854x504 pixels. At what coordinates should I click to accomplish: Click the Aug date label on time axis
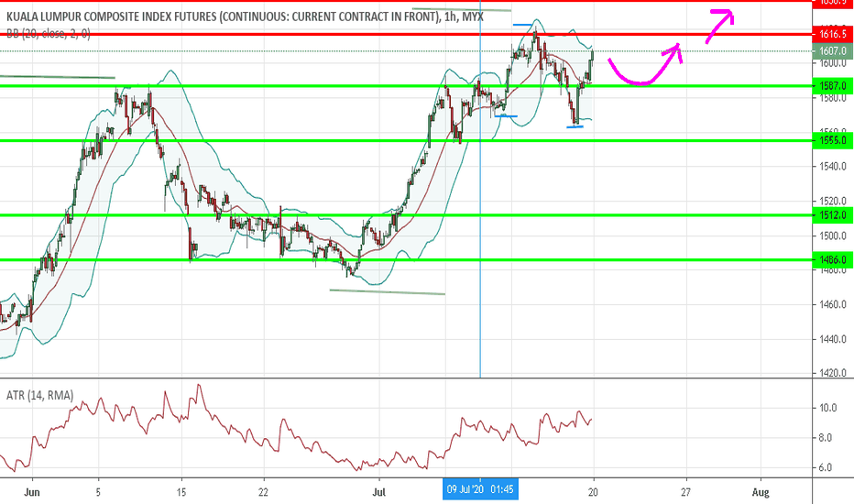pos(761,492)
